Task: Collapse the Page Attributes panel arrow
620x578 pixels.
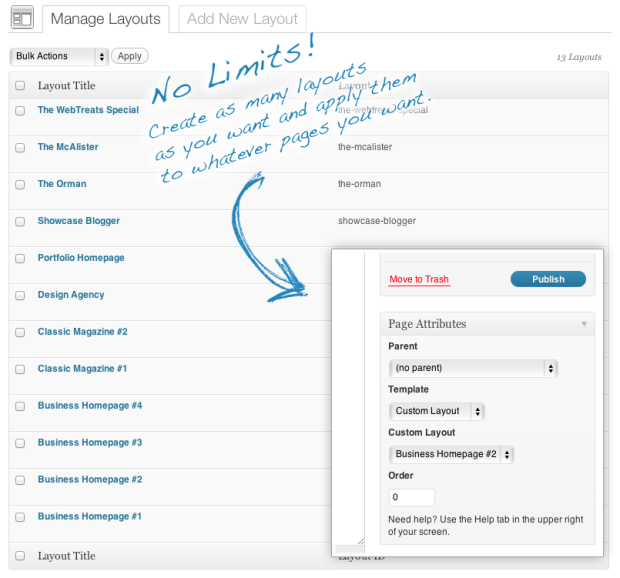Action: tap(583, 324)
